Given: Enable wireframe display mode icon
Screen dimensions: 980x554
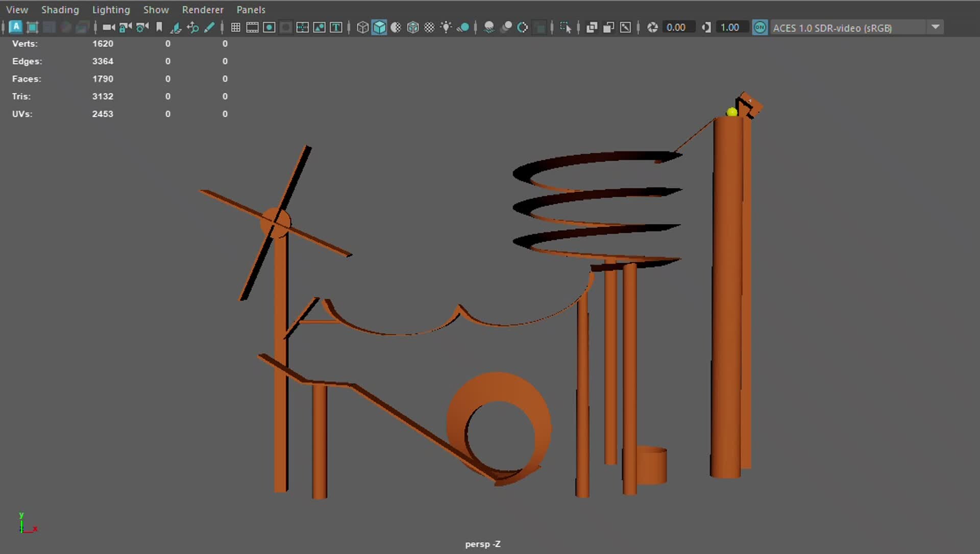Looking at the screenshot, I should [362, 28].
